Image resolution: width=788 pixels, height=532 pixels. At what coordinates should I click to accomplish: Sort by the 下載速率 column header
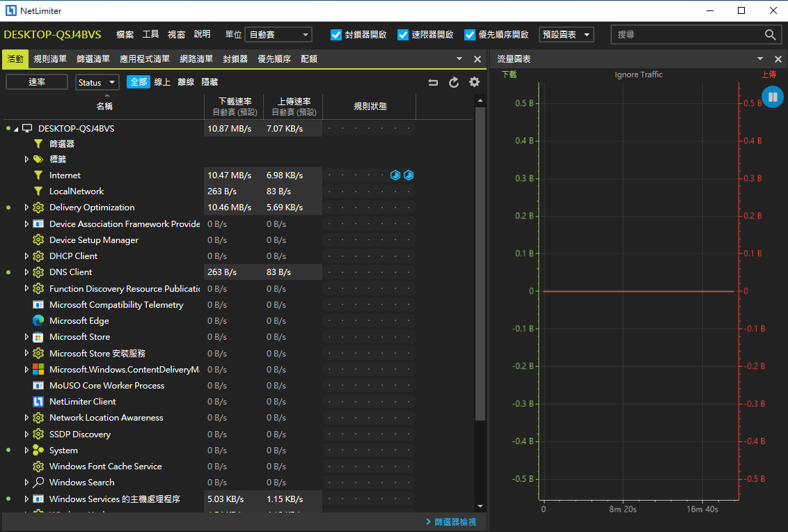235,106
